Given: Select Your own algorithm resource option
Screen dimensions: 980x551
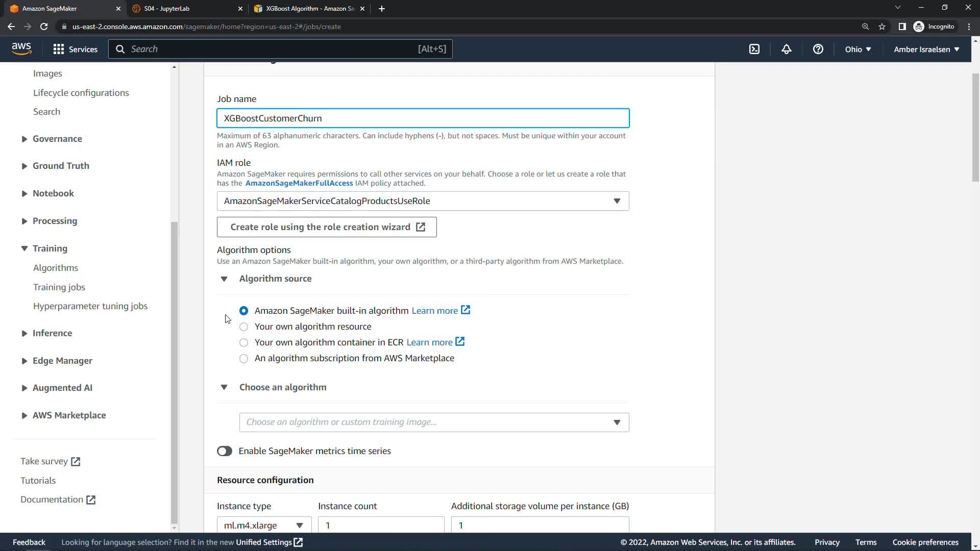Looking at the screenshot, I should click(x=244, y=327).
